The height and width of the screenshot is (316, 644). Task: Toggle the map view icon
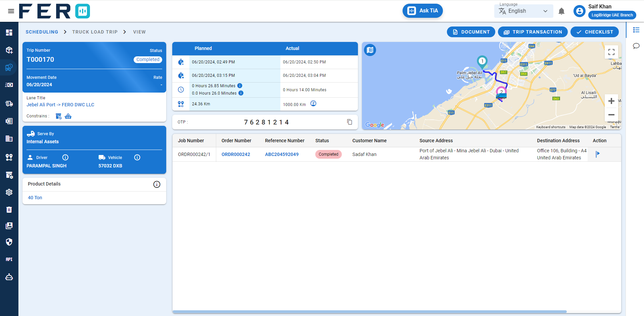[x=370, y=50]
